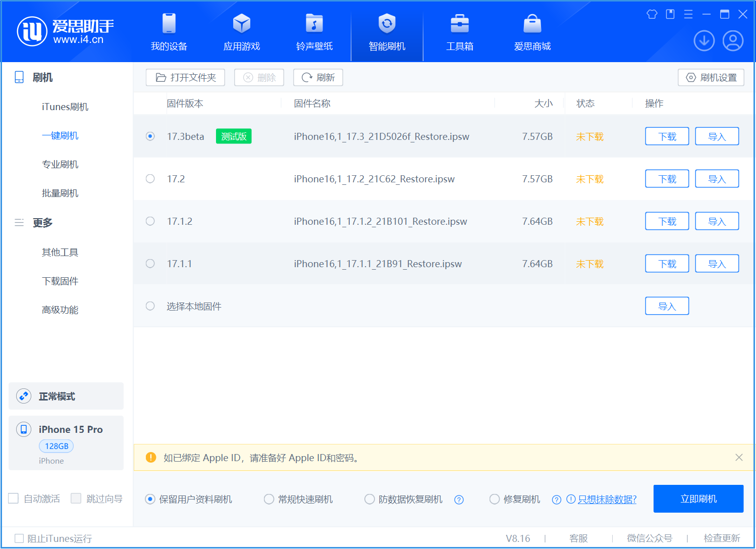Screen dimensions: 756x549
Task: Enable the 自动激活 checkbox
Action: [13, 498]
